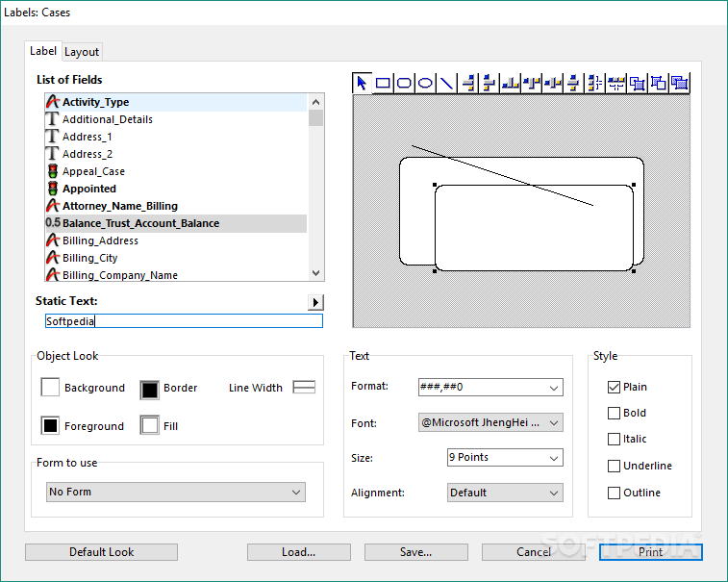The image size is (728, 582).
Task: Switch to the Label tab
Action: (43, 51)
